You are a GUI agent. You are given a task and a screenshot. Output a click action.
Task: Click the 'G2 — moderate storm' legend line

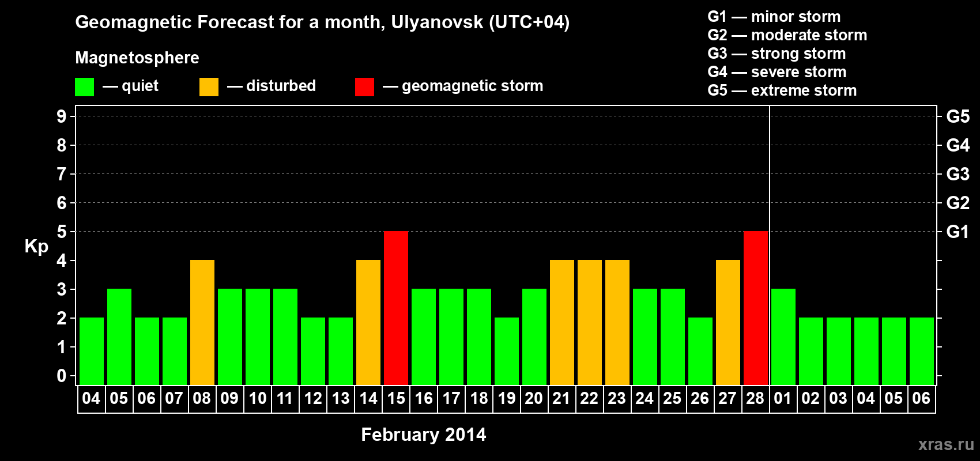[787, 35]
